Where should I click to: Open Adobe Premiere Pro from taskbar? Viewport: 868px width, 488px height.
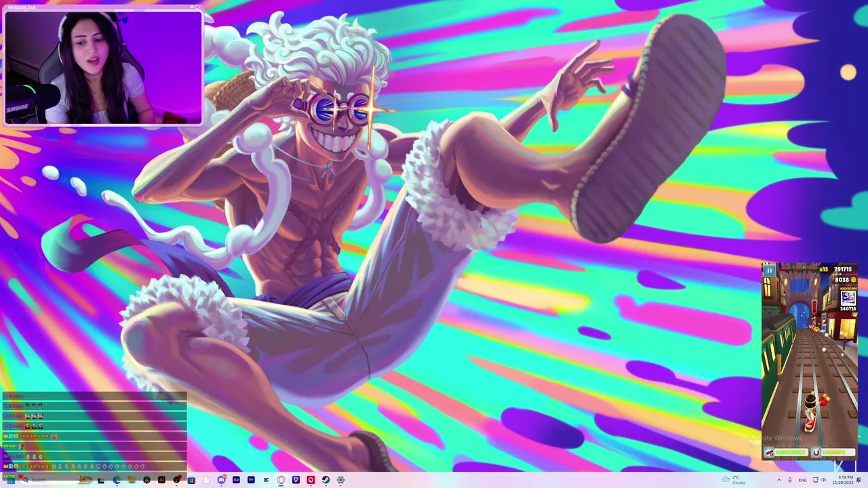(x=251, y=480)
